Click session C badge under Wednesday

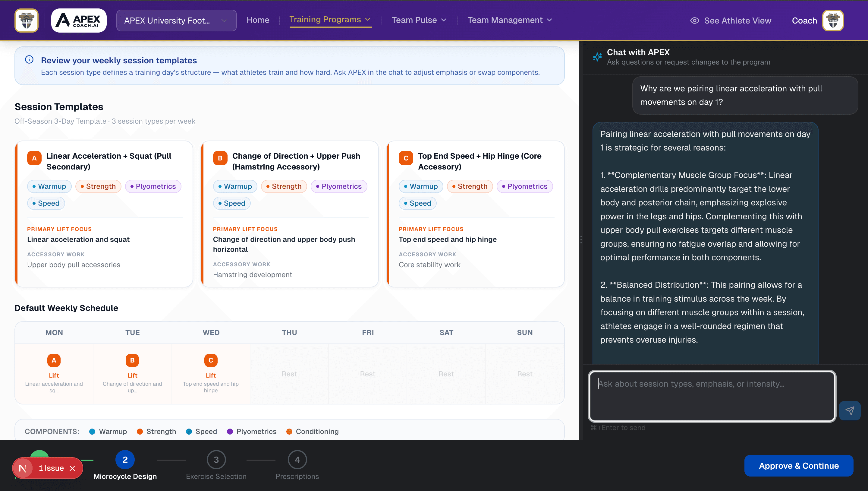[211, 360]
